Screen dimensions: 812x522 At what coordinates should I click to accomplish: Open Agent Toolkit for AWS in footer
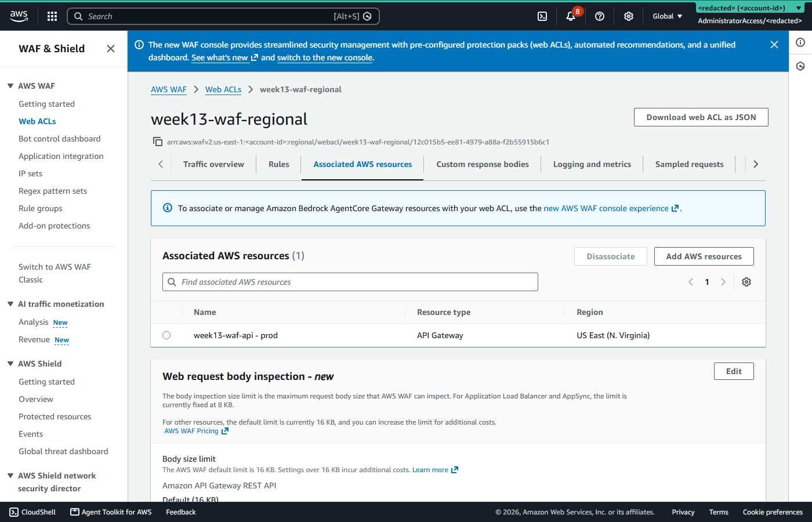click(x=111, y=512)
